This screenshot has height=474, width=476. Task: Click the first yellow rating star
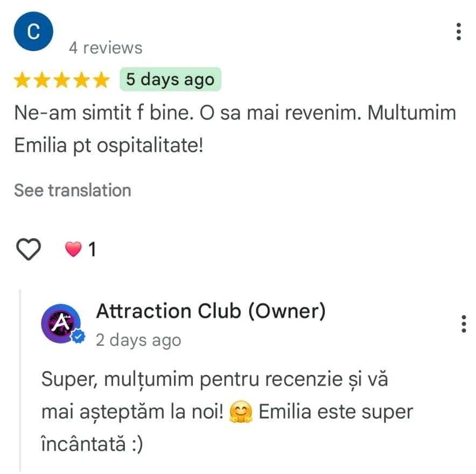(23, 80)
